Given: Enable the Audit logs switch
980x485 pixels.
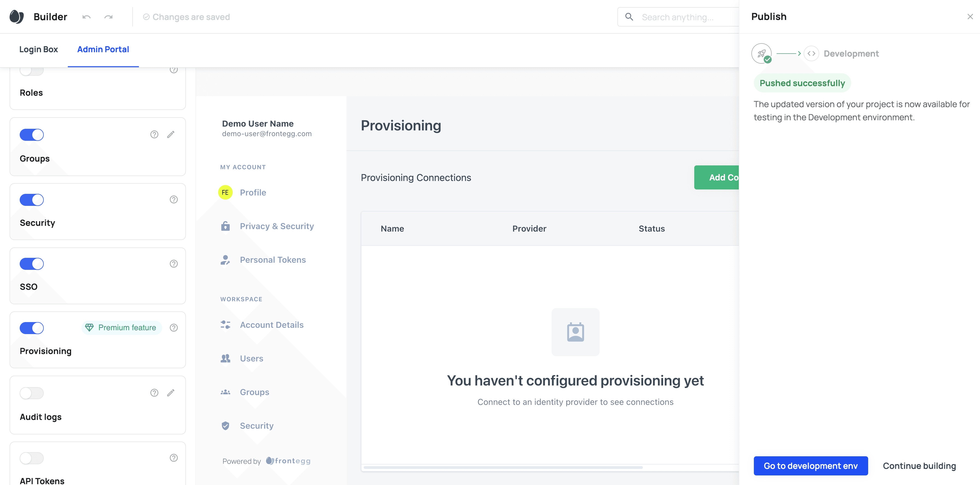Looking at the screenshot, I should pyautogui.click(x=31, y=393).
